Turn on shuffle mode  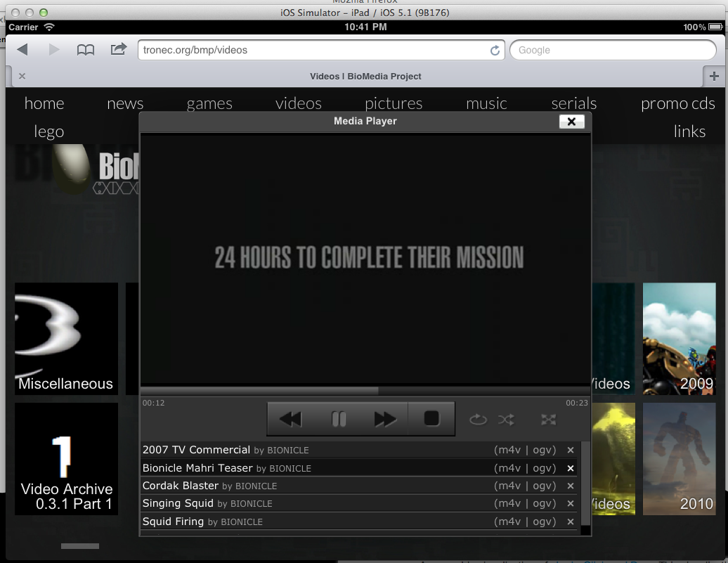click(506, 420)
